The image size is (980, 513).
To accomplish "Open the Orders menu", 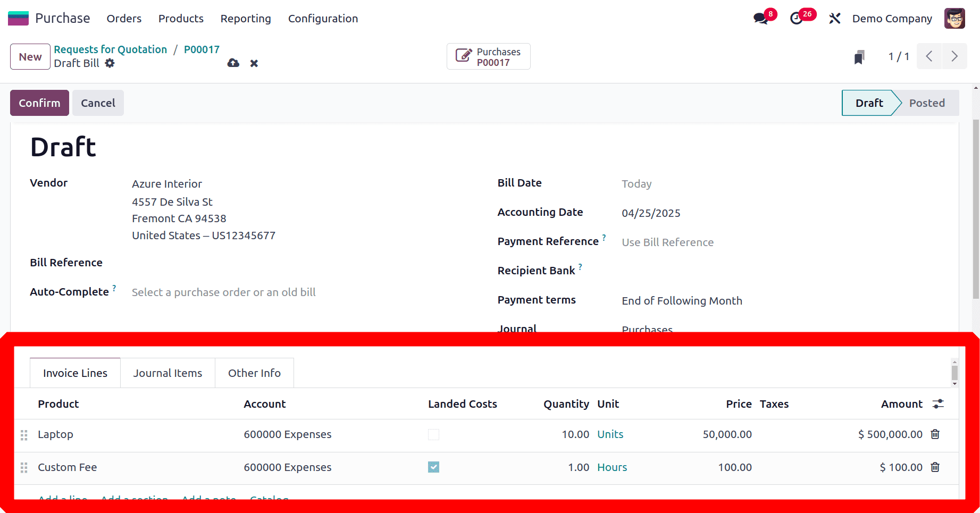I will [x=124, y=19].
